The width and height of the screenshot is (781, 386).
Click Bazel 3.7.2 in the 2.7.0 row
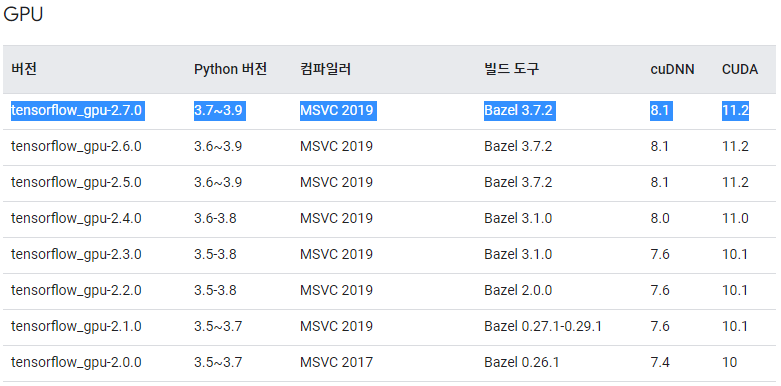[520, 110]
